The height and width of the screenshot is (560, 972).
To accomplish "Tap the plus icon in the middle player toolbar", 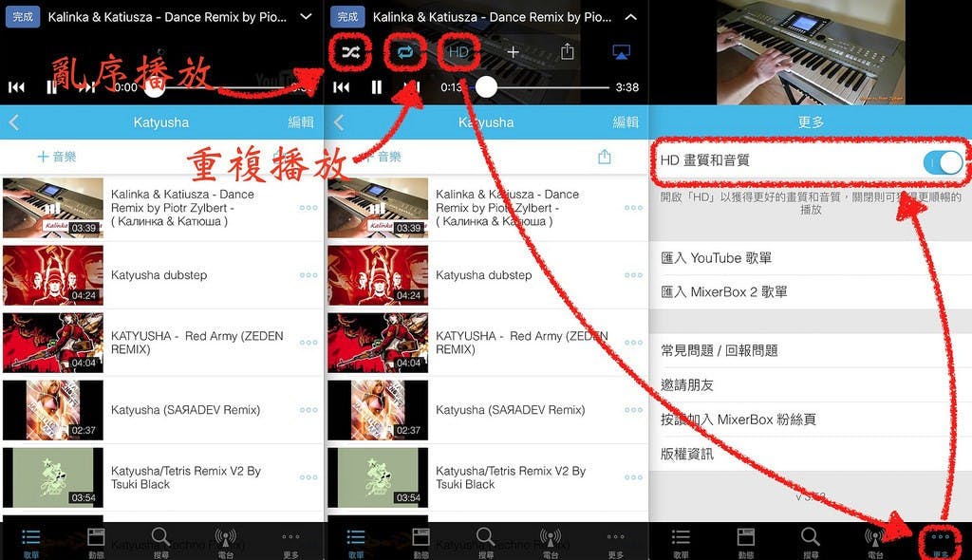I will 513,52.
